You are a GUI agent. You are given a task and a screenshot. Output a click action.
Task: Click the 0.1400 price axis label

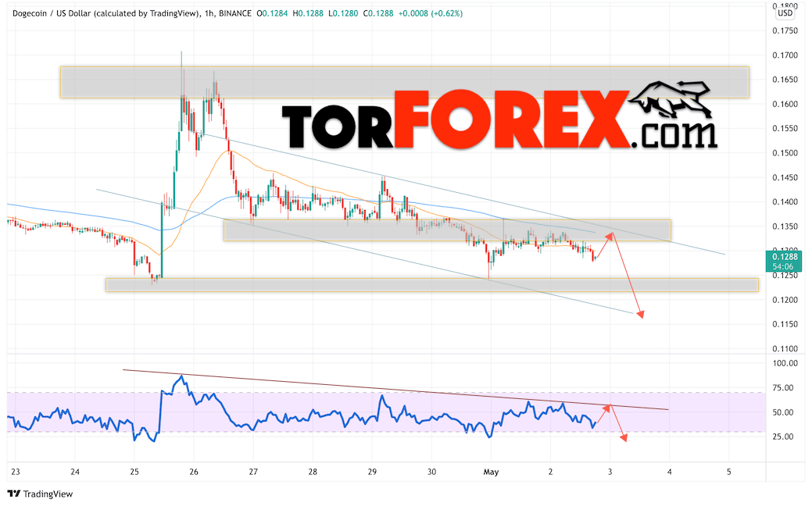point(785,201)
